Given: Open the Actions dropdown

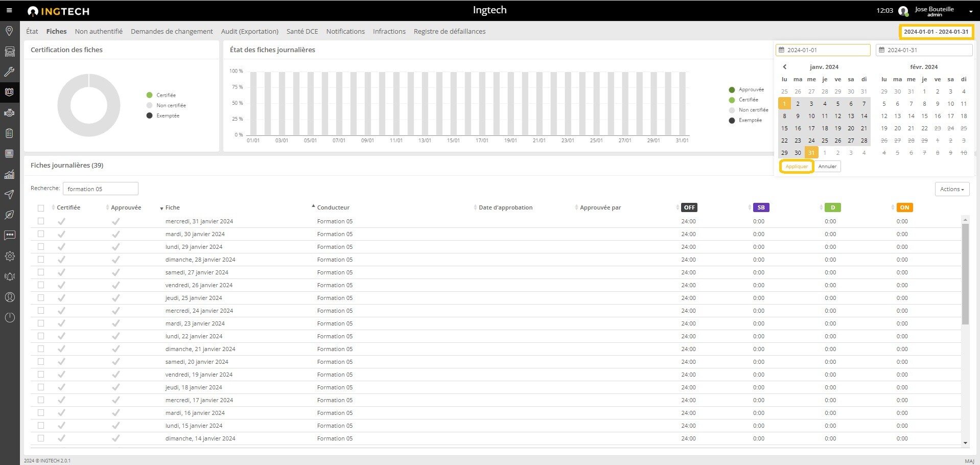Looking at the screenshot, I should coord(951,189).
